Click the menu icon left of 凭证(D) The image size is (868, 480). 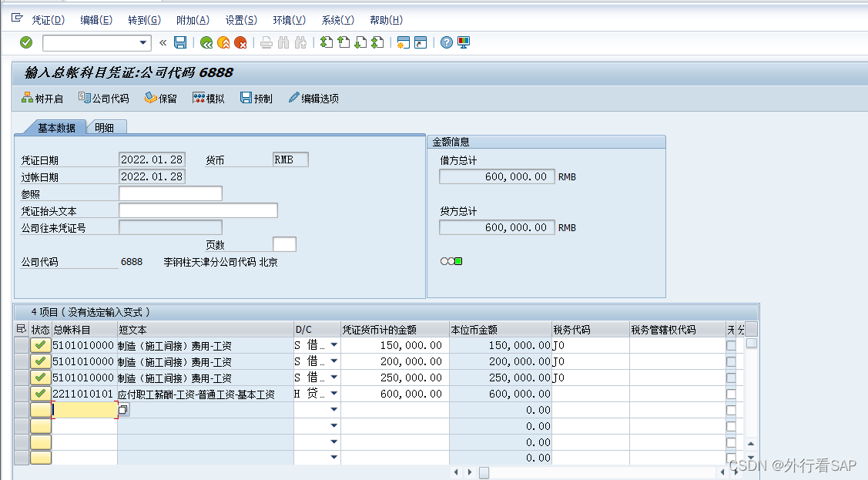click(17, 18)
